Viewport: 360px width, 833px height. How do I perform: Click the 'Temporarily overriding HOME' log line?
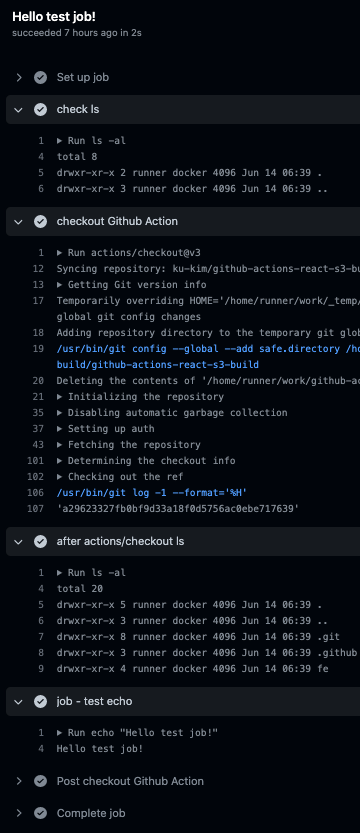(x=208, y=301)
